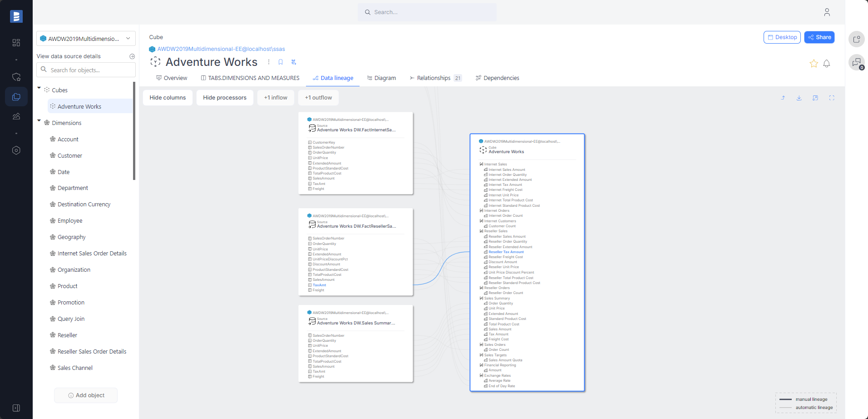This screenshot has width=868, height=419.
Task: Click the lineage download icon
Action: click(799, 98)
